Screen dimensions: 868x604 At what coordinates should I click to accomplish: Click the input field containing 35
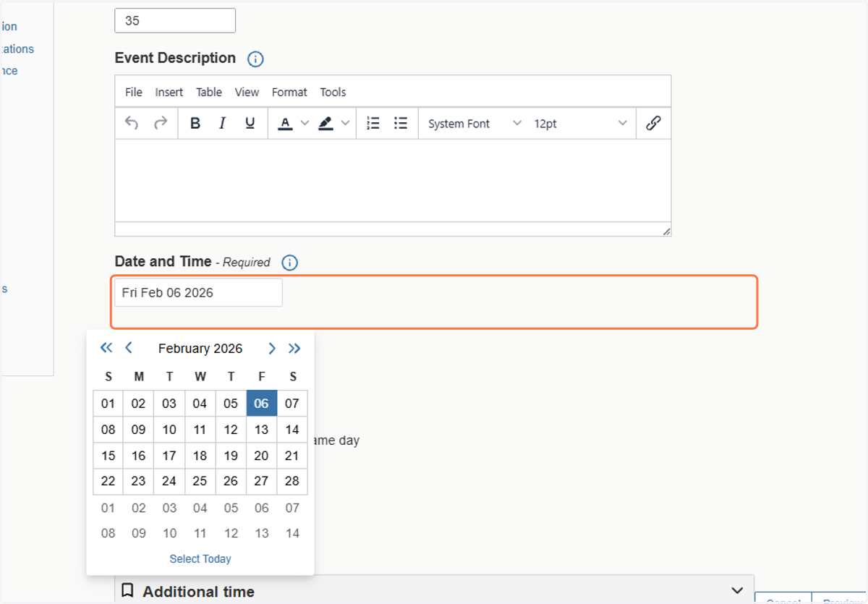coord(175,20)
